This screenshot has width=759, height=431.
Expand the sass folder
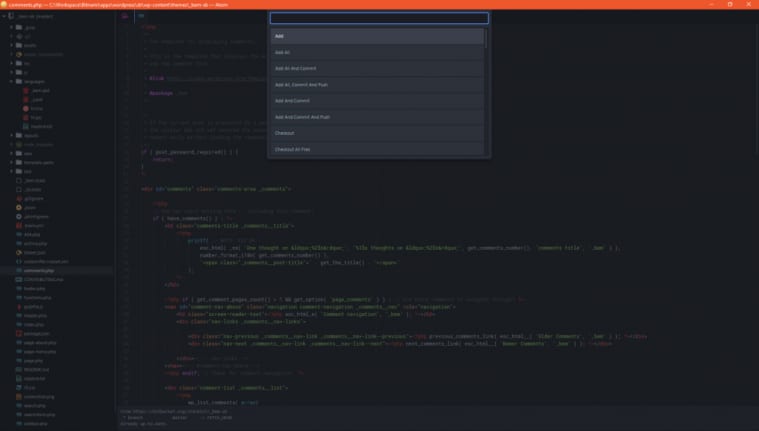click(12, 154)
